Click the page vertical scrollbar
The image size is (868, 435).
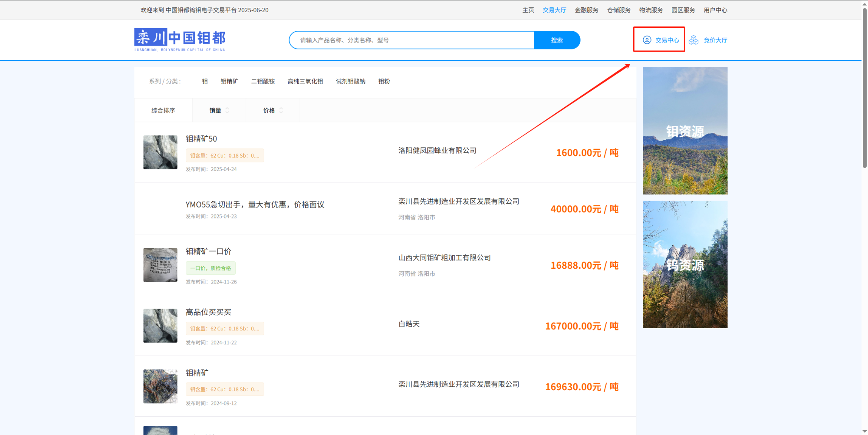[x=865, y=87]
